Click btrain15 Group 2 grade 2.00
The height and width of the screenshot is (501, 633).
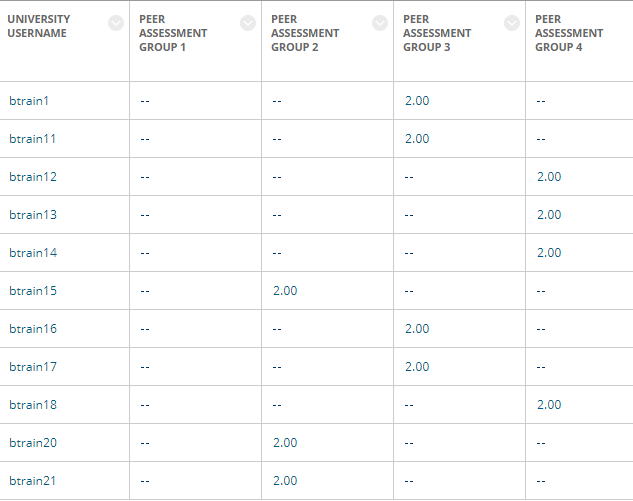pyautogui.click(x=285, y=290)
